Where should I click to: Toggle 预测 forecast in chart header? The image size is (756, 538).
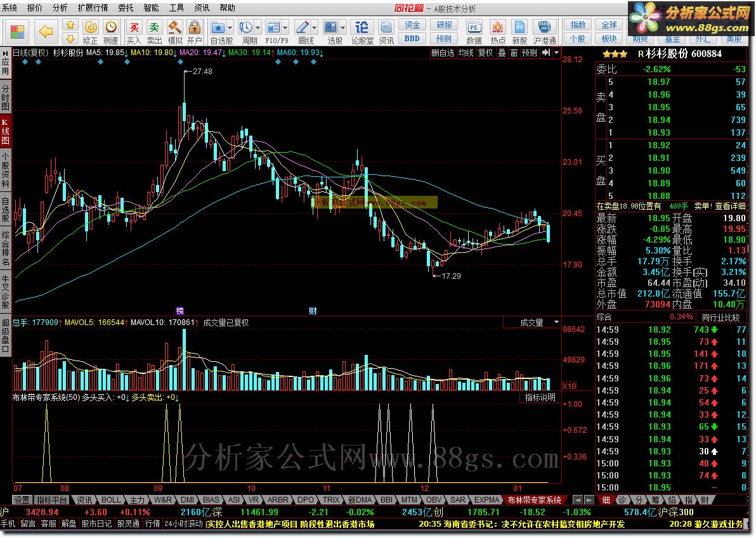pyautogui.click(x=530, y=53)
